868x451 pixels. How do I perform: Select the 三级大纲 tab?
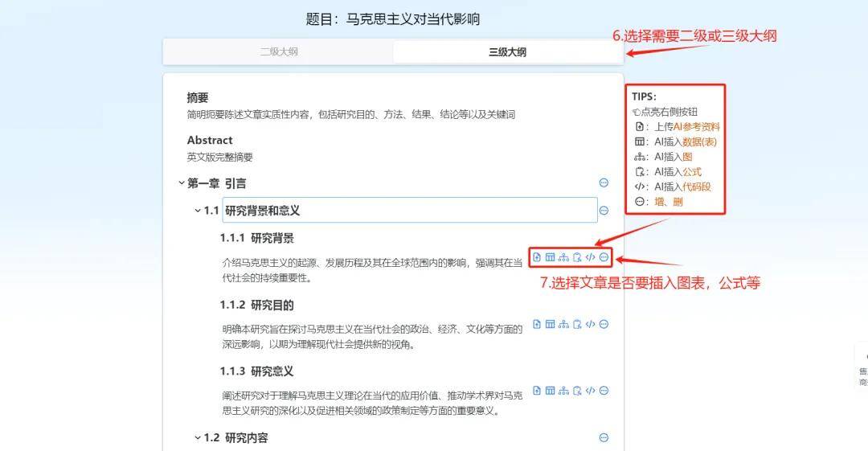coord(507,52)
